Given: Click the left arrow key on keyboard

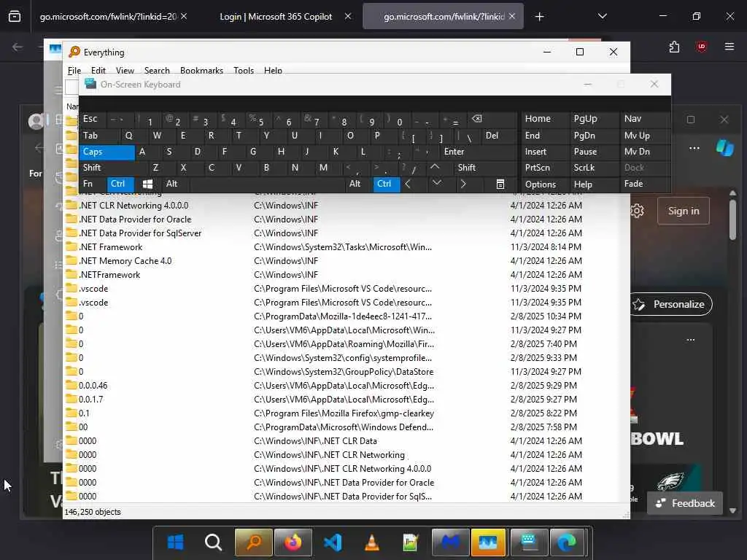Looking at the screenshot, I should 408,184.
